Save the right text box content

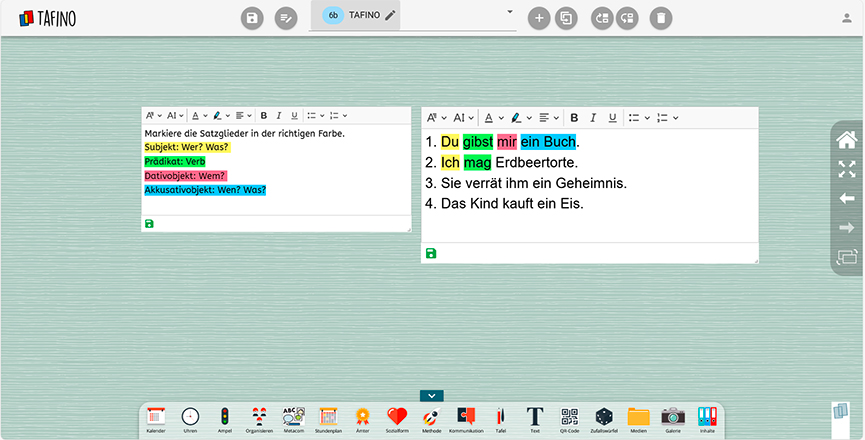(x=431, y=253)
